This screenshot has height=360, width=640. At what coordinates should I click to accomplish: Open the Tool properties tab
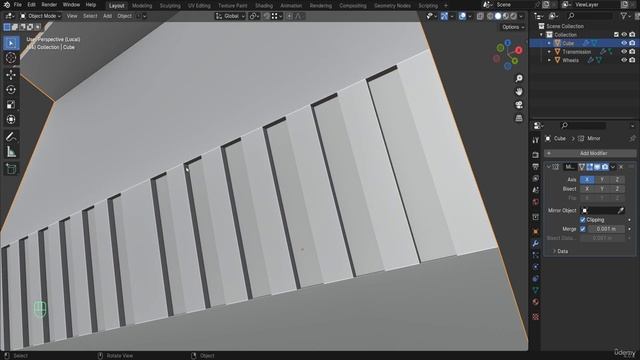pyautogui.click(x=536, y=140)
